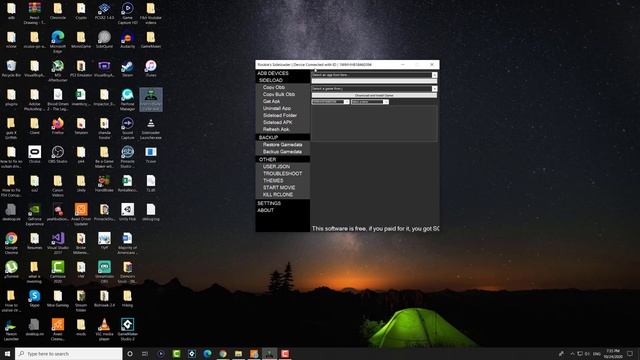The height and width of the screenshot is (360, 640).
Task: Choose Copy Obb in sideloader
Action: click(x=273, y=87)
